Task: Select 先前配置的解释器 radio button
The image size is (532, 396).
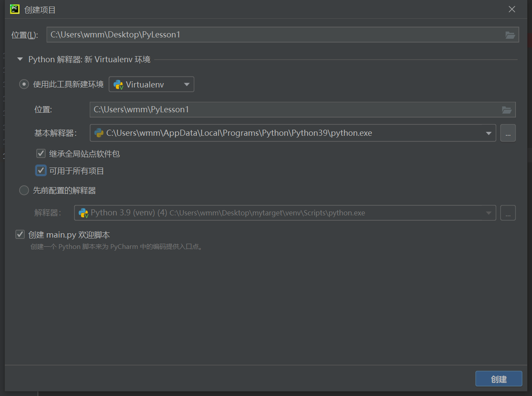Action: (x=24, y=190)
